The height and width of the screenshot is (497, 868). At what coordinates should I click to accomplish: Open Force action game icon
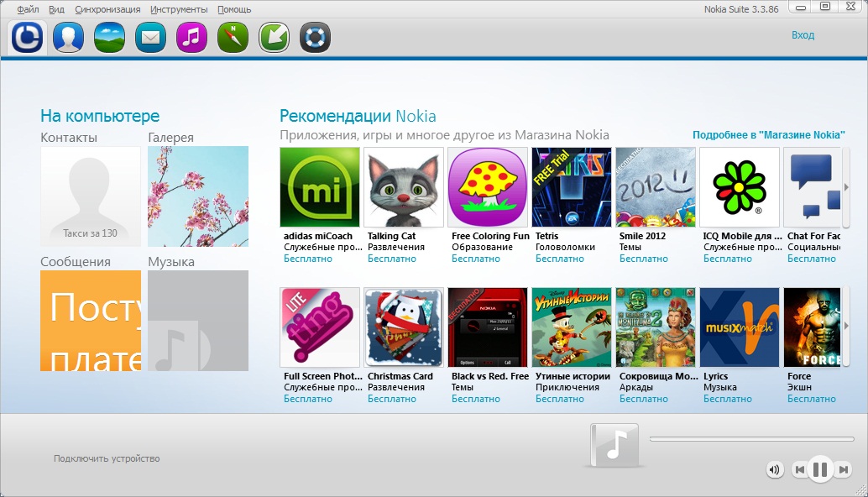(x=813, y=327)
